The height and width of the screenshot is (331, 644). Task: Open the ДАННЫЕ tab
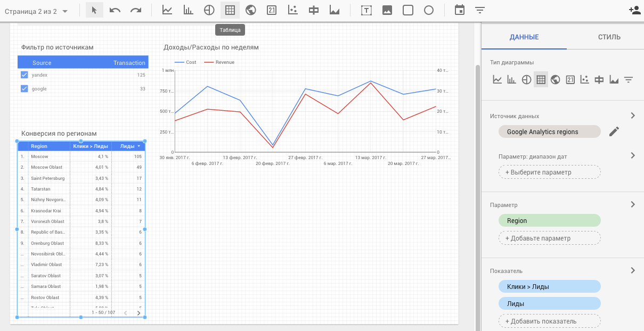(524, 37)
